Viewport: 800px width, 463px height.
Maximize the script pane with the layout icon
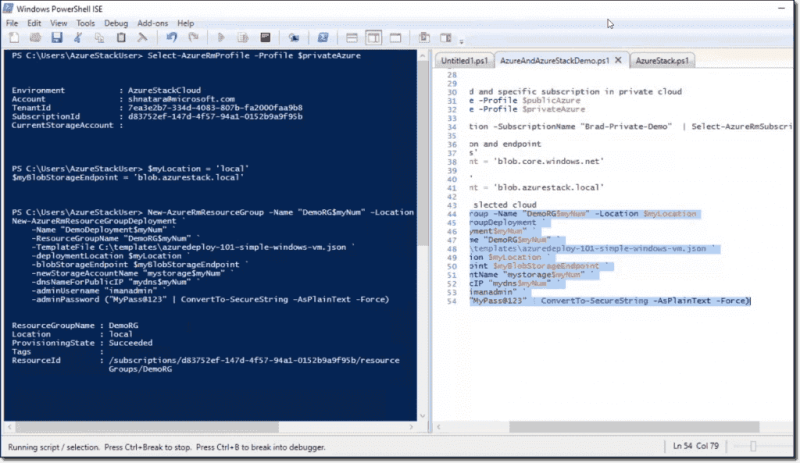tap(395, 37)
